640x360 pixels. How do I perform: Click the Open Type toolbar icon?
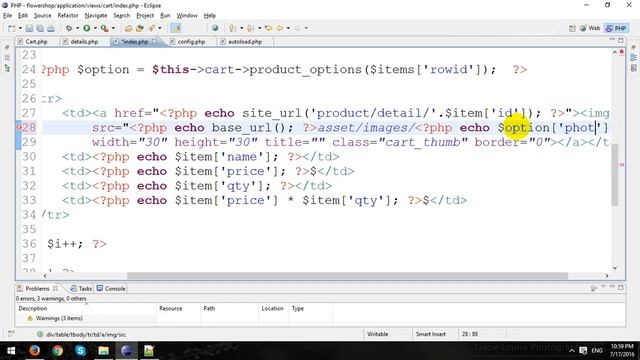coord(128,28)
